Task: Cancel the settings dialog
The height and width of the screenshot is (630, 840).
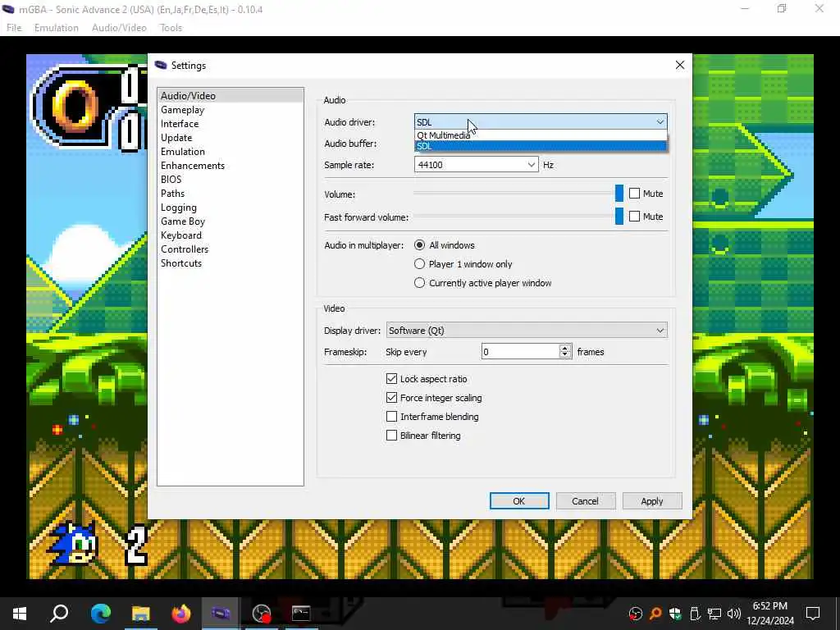Action: (585, 501)
